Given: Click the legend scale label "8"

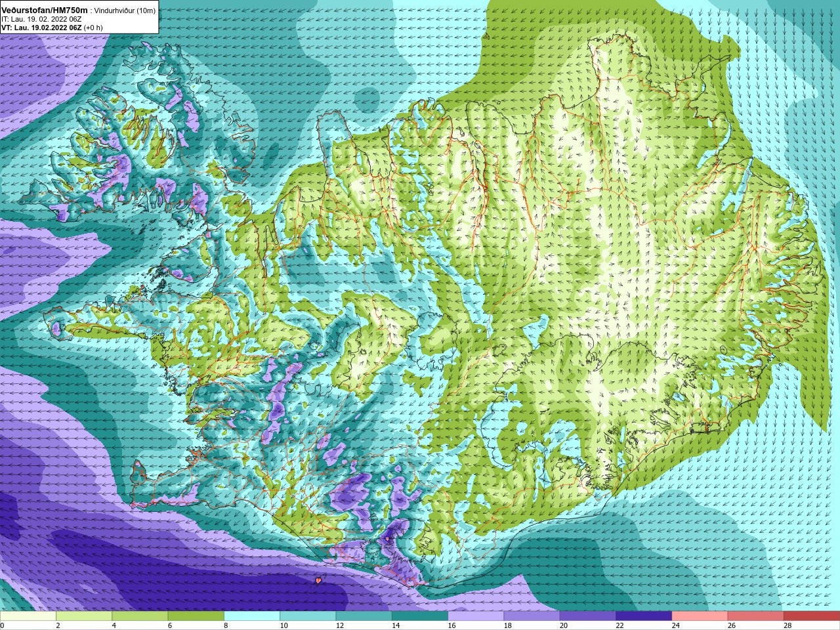Looking at the screenshot, I should (226, 625).
